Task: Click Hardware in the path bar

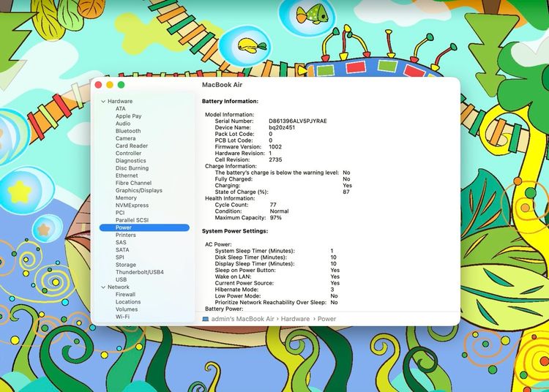Action: (295, 319)
